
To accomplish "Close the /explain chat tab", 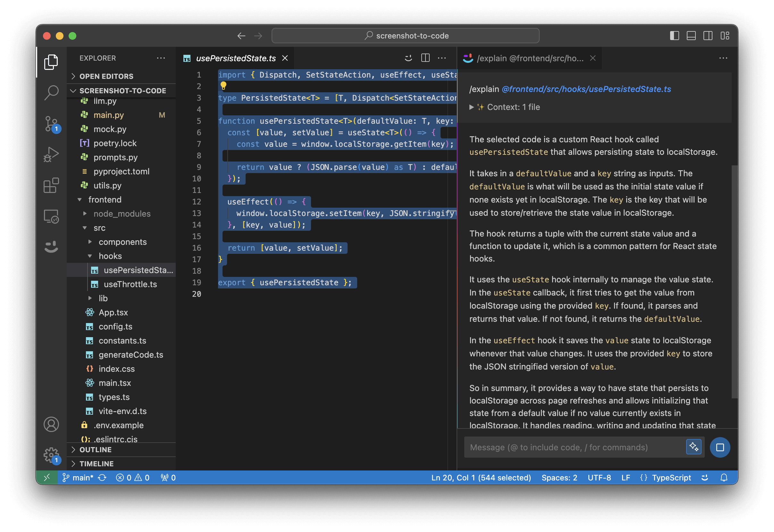I will point(593,58).
